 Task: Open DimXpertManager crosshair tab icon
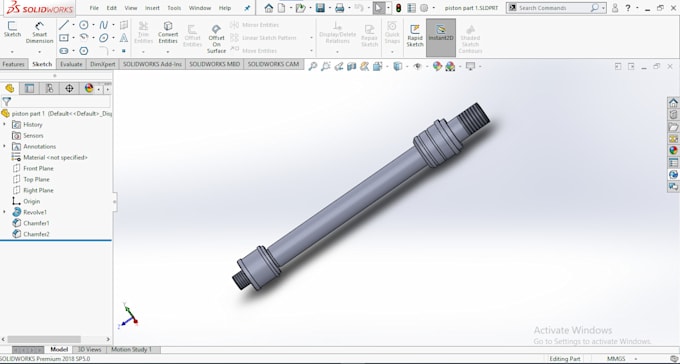tap(69, 89)
